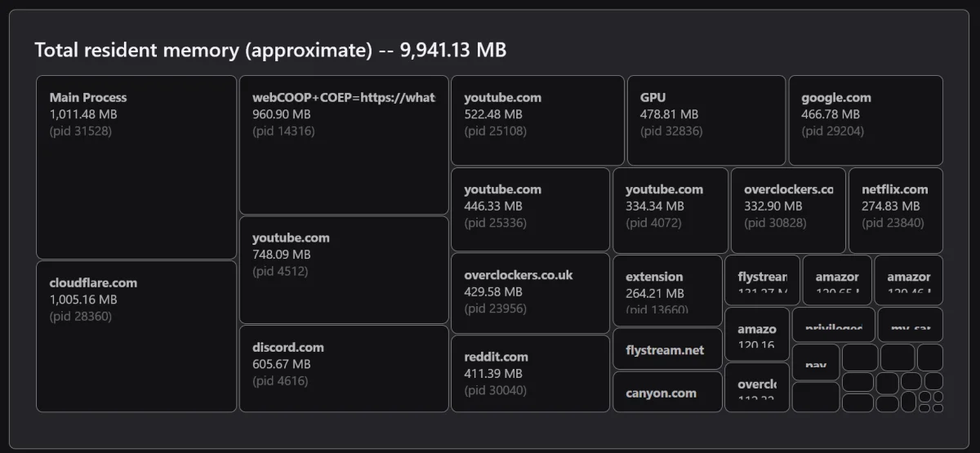Select youtube.com tile with pid 25108

click(537, 121)
